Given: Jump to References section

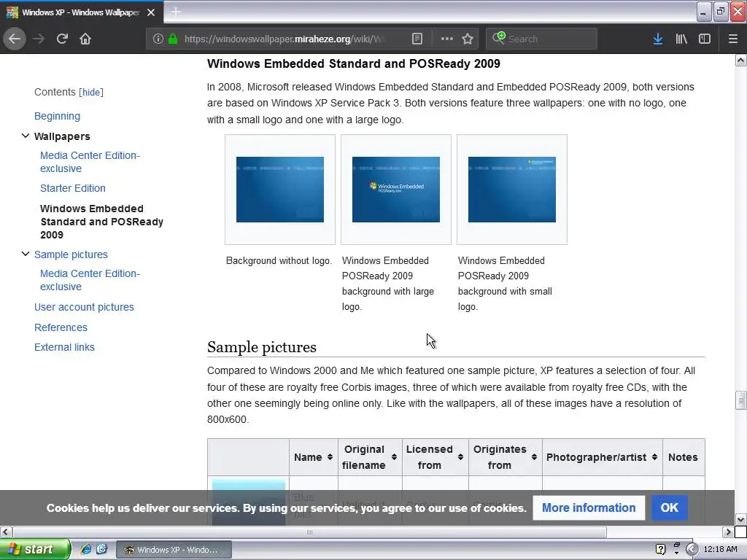Looking at the screenshot, I should point(61,327).
